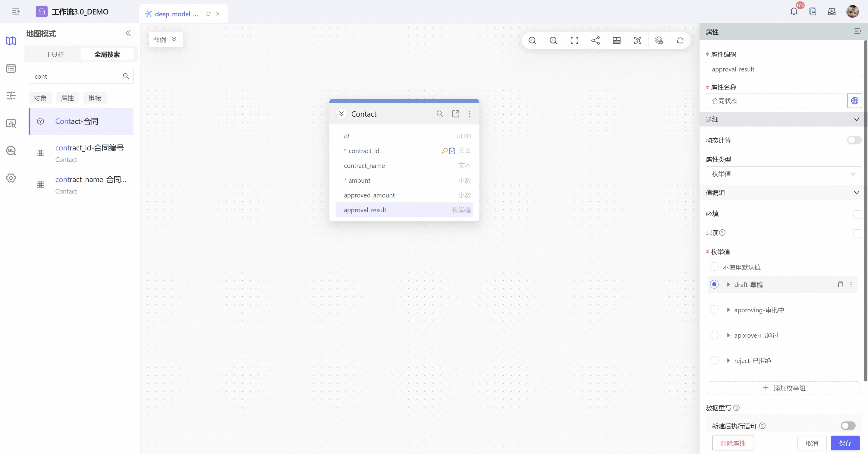The height and width of the screenshot is (454, 868).
Task: Click the layers icon in canvas toolbar
Action: point(659,40)
